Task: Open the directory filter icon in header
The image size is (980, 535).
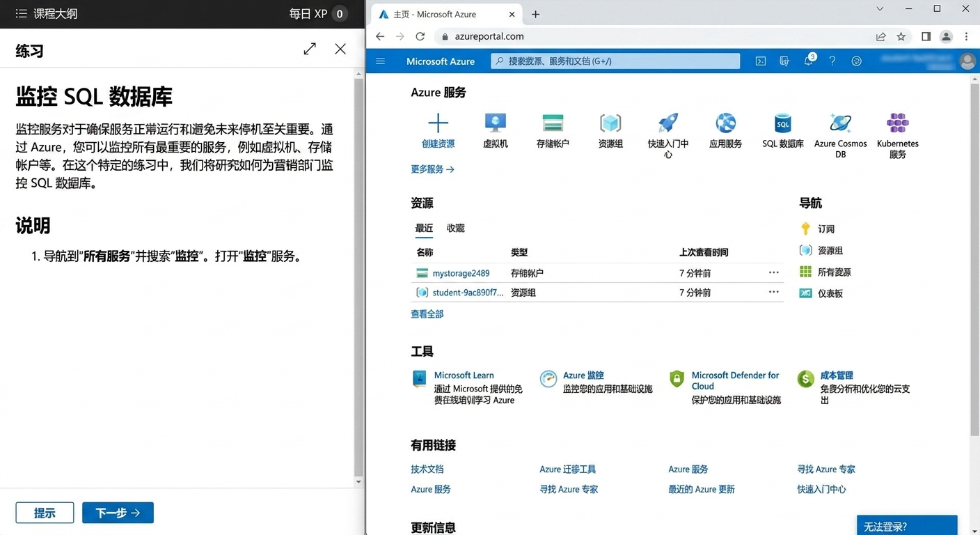Action: 784,61
